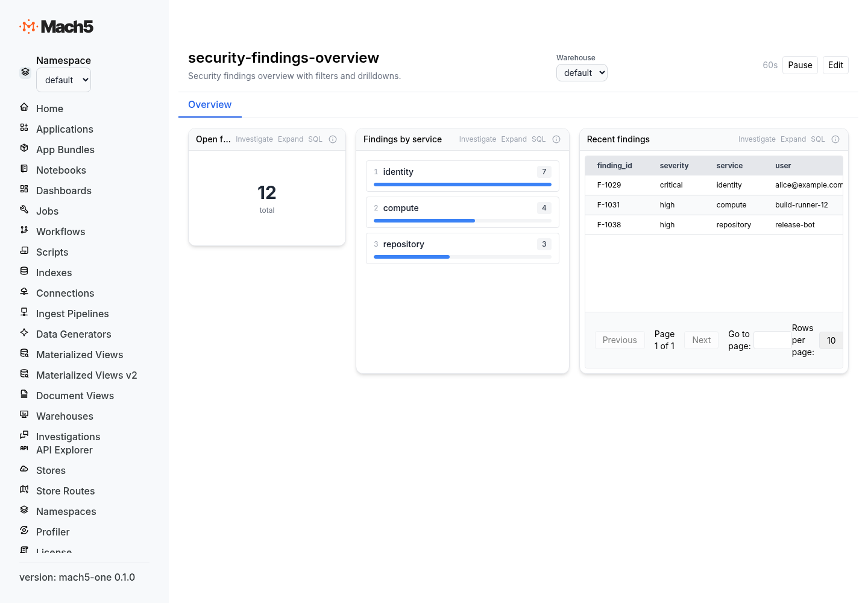Open info icon on Recent findings panel
The image size is (868, 603).
coord(835,139)
